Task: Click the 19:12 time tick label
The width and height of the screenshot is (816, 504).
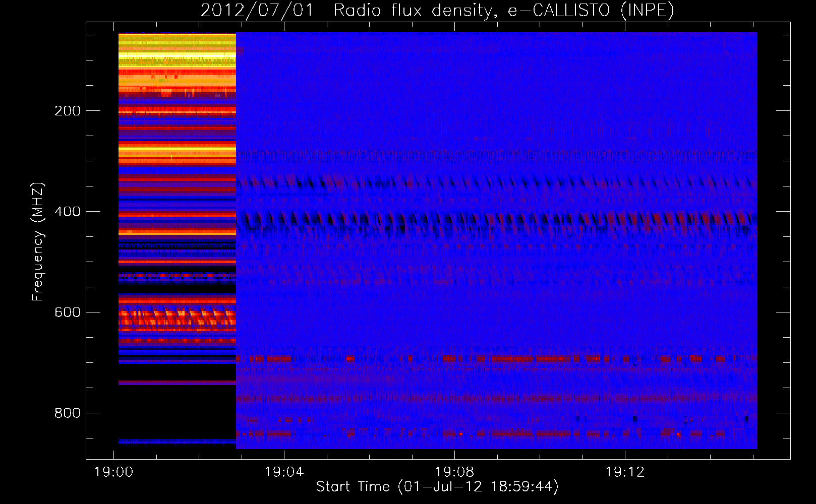Action: (625, 472)
